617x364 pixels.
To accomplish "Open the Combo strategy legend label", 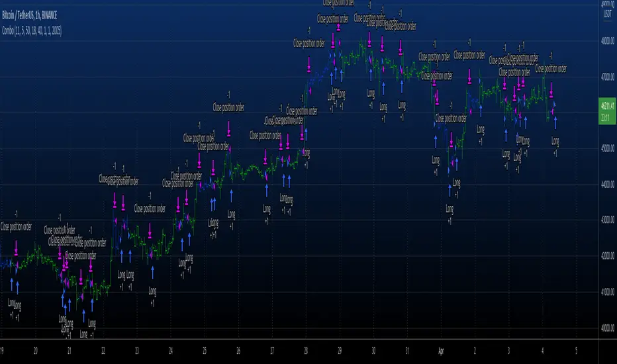I will pyautogui.click(x=32, y=31).
